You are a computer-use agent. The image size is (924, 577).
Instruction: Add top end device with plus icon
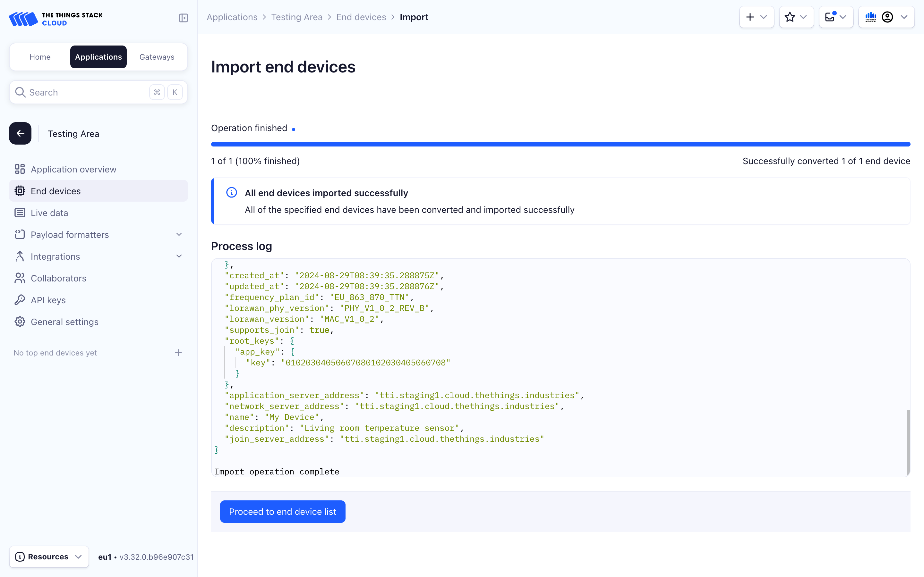click(178, 353)
